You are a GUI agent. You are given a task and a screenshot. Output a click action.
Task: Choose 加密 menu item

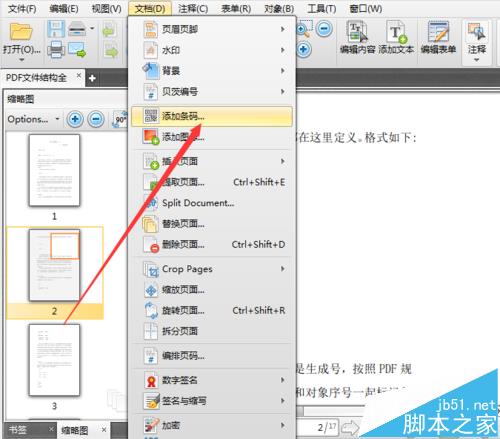coord(212,425)
